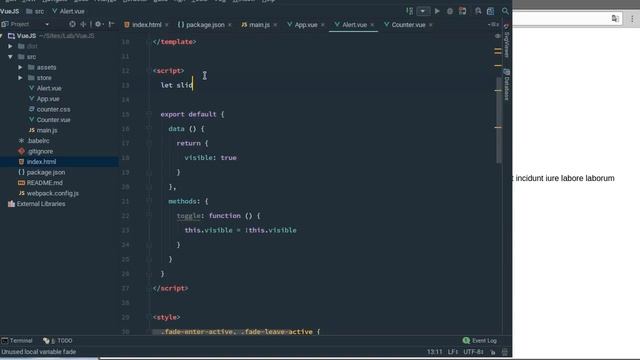Expand the store folder
Viewport: 640px width, 360px height.
point(20,78)
